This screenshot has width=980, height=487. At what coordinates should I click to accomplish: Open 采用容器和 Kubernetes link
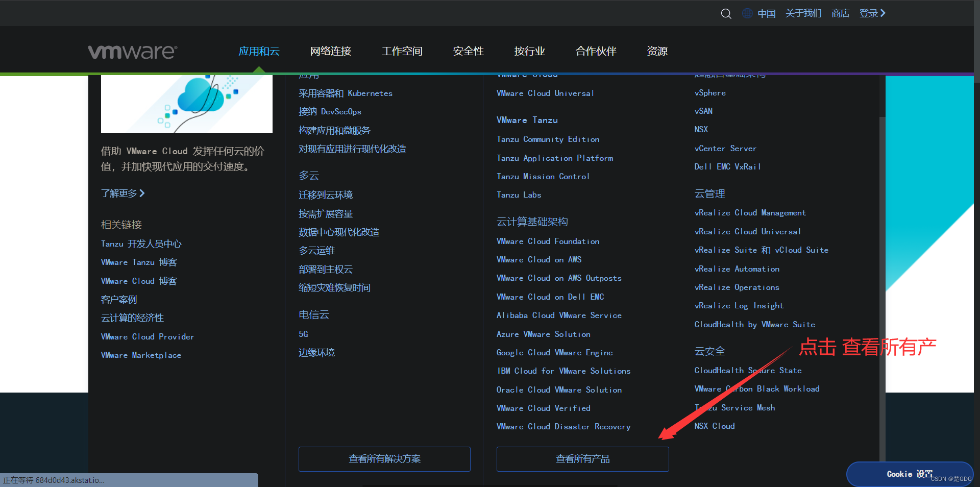346,93
